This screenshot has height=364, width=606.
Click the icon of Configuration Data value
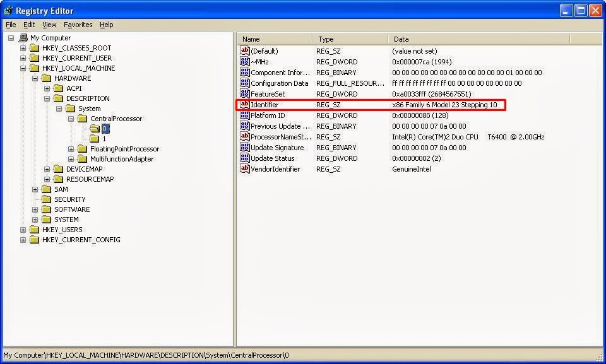click(245, 83)
